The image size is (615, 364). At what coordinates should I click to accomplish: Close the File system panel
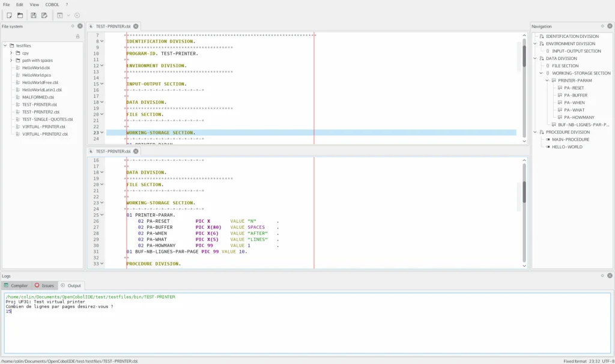[80, 26]
